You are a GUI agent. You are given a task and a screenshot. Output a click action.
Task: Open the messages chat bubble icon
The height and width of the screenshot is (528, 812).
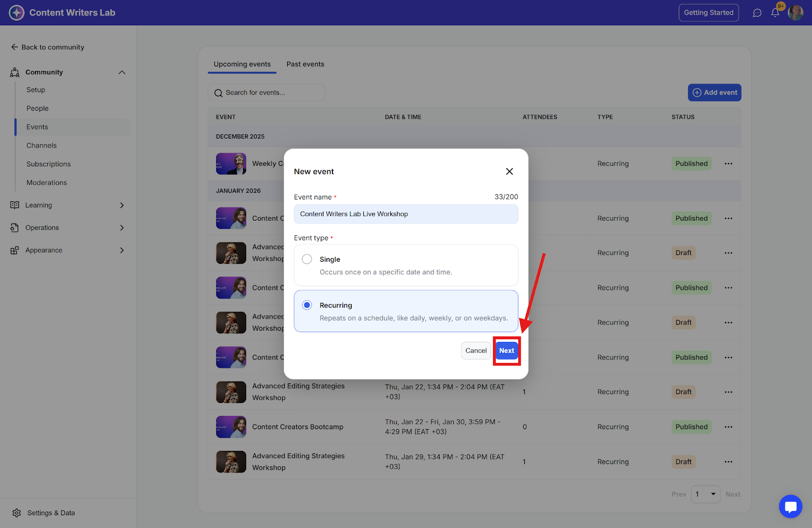[757, 13]
